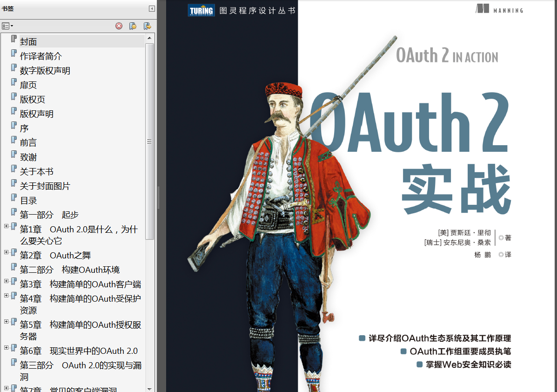Open the 致谢 bookmark

[28, 157]
